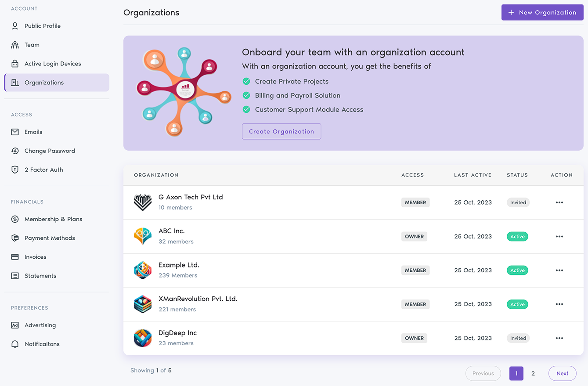Click the Advertising Ad icon
The image size is (588, 386).
coord(15,325)
